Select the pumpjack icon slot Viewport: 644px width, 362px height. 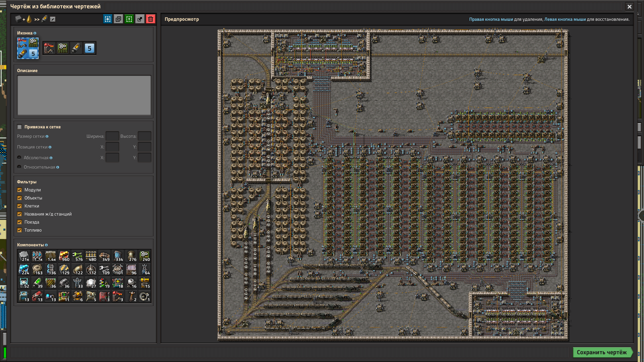(x=49, y=48)
